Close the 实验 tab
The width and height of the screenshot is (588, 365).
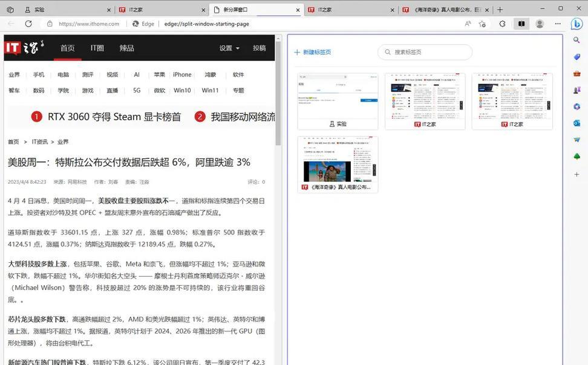(109, 10)
